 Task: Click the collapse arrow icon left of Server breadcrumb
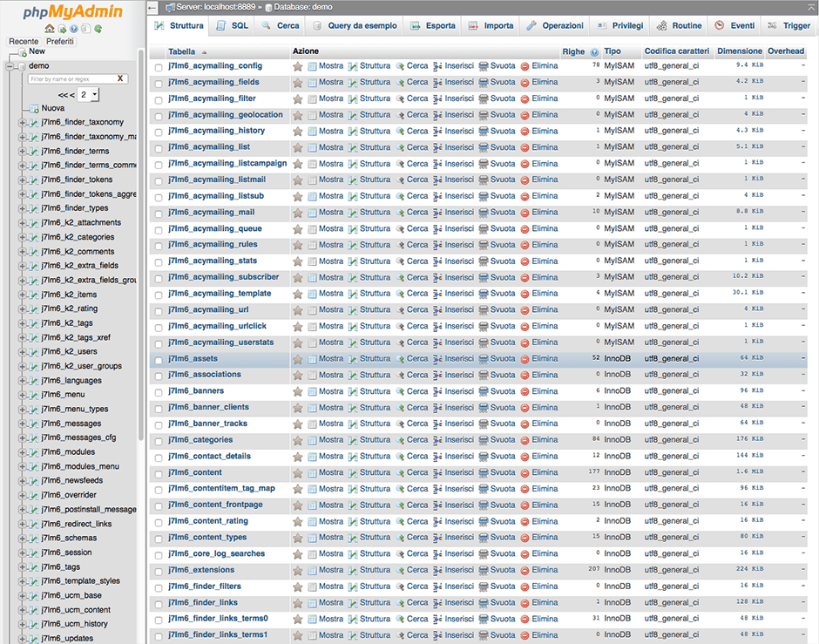pyautogui.click(x=152, y=7)
